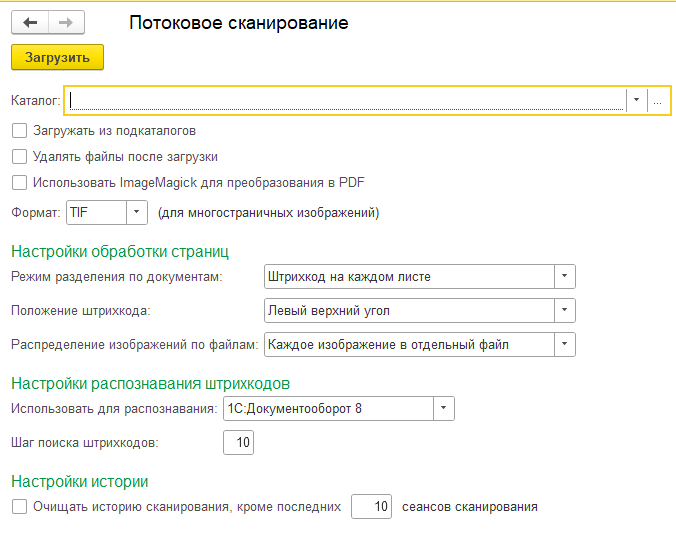Enable Загружать из подкаталогов checkbox

pyautogui.click(x=19, y=130)
